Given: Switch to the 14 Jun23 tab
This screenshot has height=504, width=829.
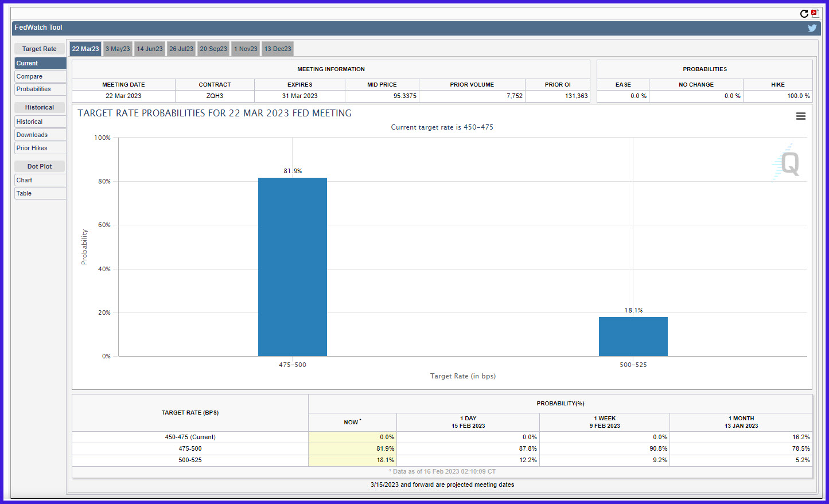Looking at the screenshot, I should point(150,49).
